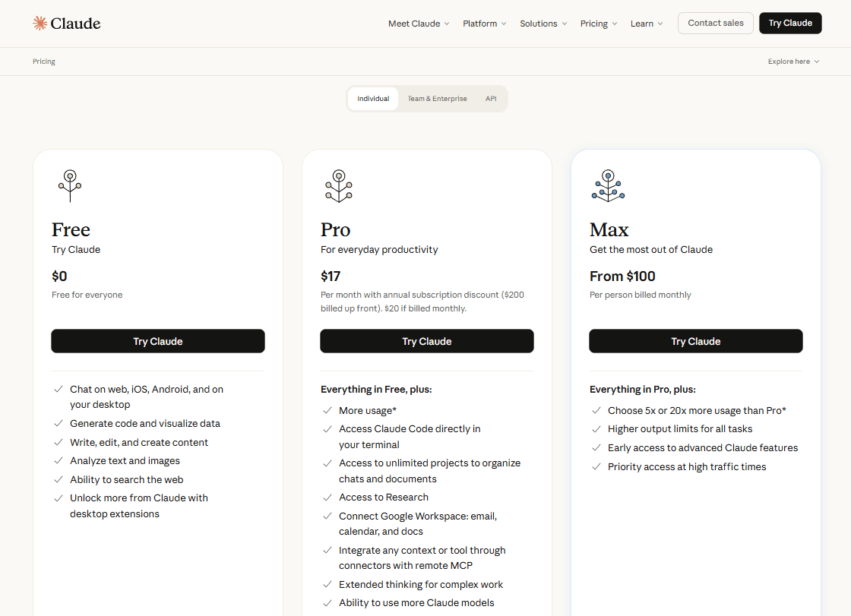The height and width of the screenshot is (616, 851).
Task: Click 'Higher output limits for all tasks'
Action: (680, 428)
